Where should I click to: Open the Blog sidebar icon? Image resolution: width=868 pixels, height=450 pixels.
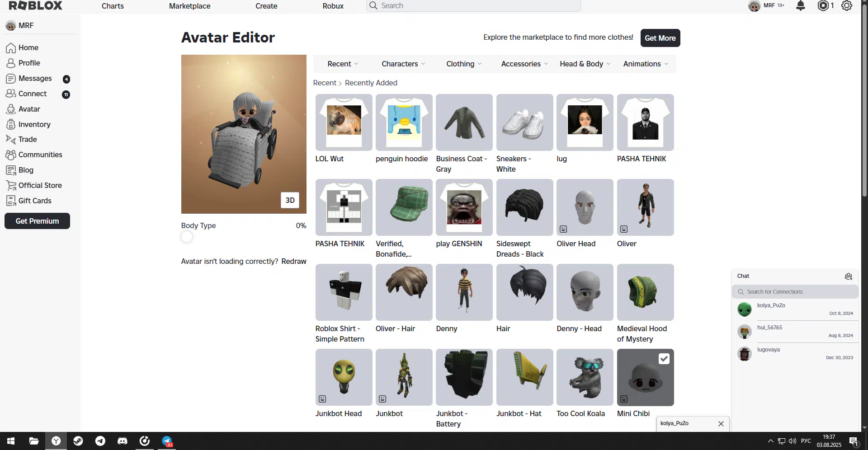pyautogui.click(x=11, y=170)
